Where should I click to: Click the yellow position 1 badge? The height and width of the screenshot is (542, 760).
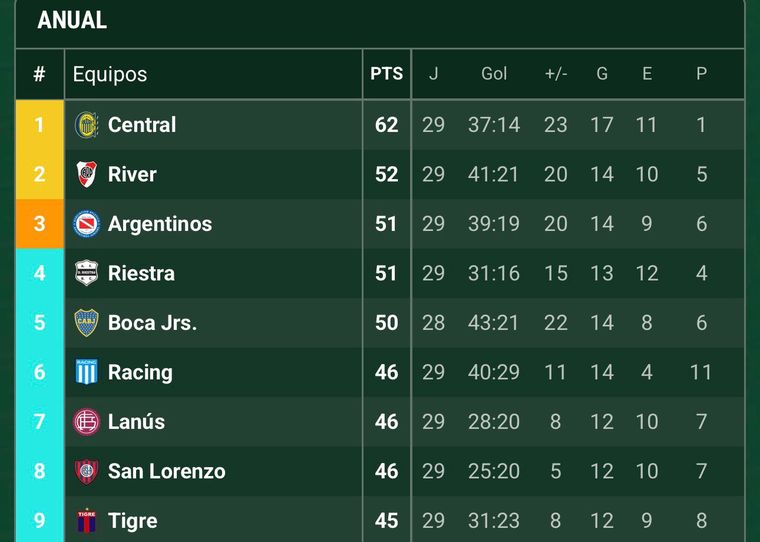(x=40, y=125)
